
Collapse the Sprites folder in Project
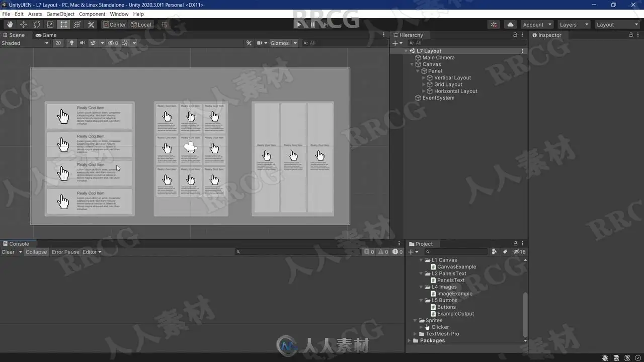(x=415, y=320)
